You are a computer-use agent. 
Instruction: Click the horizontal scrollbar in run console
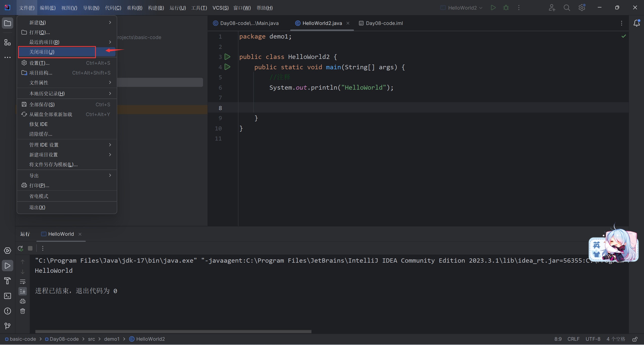coord(173,331)
